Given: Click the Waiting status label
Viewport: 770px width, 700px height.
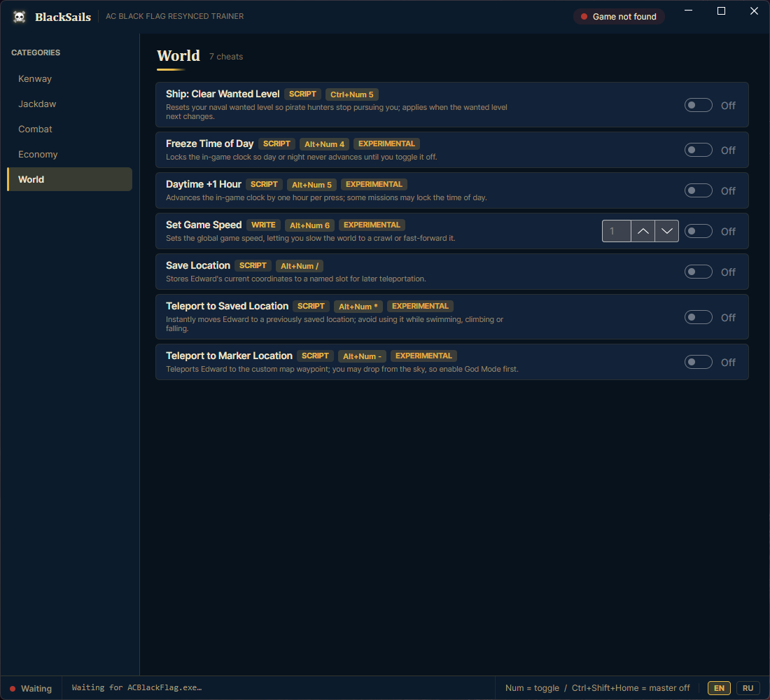Looking at the screenshot, I should [x=36, y=689].
